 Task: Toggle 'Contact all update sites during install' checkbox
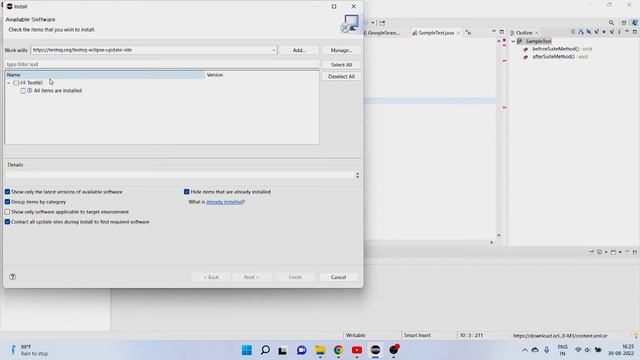pyautogui.click(x=7, y=222)
